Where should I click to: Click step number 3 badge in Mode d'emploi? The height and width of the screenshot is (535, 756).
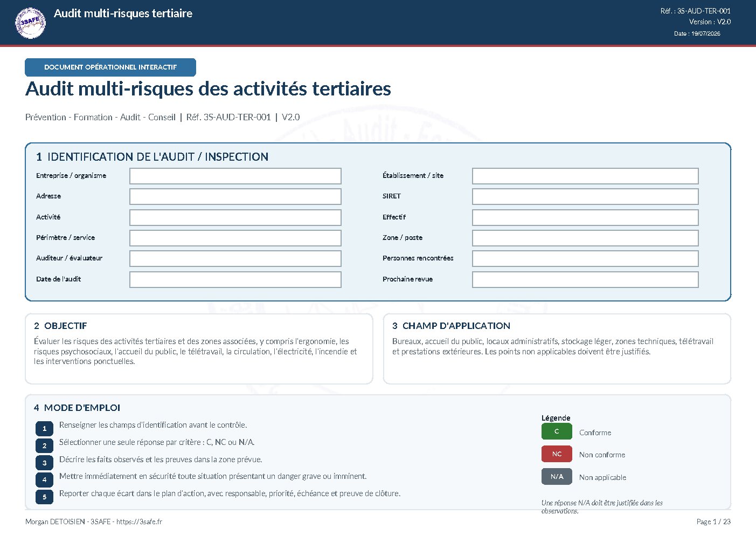[44, 463]
